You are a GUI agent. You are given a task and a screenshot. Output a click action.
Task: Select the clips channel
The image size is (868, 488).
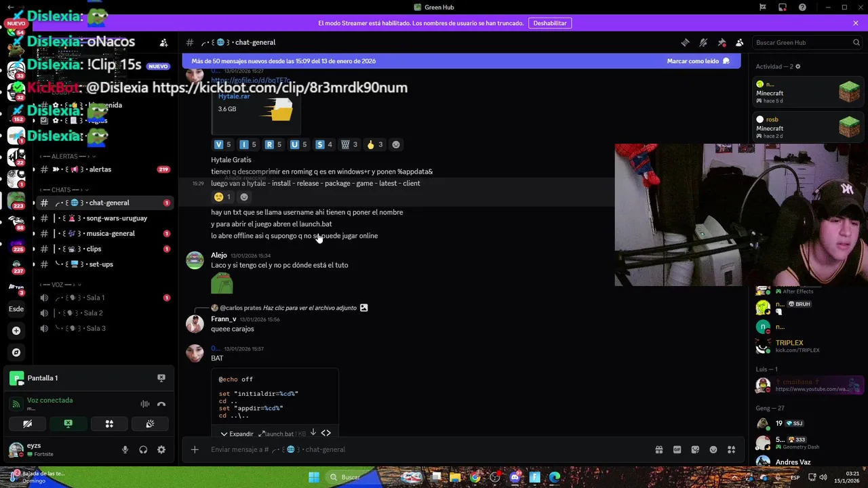point(104,249)
